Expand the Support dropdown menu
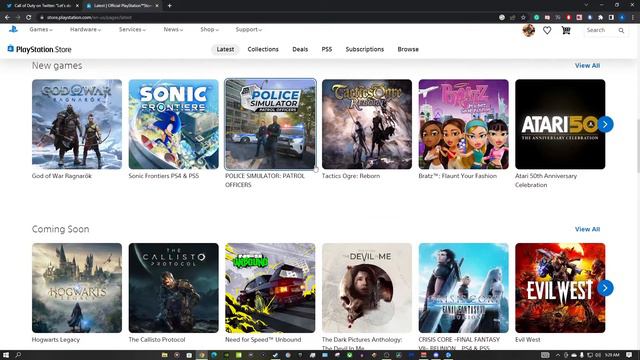This screenshot has width=640, height=360. pyautogui.click(x=249, y=29)
